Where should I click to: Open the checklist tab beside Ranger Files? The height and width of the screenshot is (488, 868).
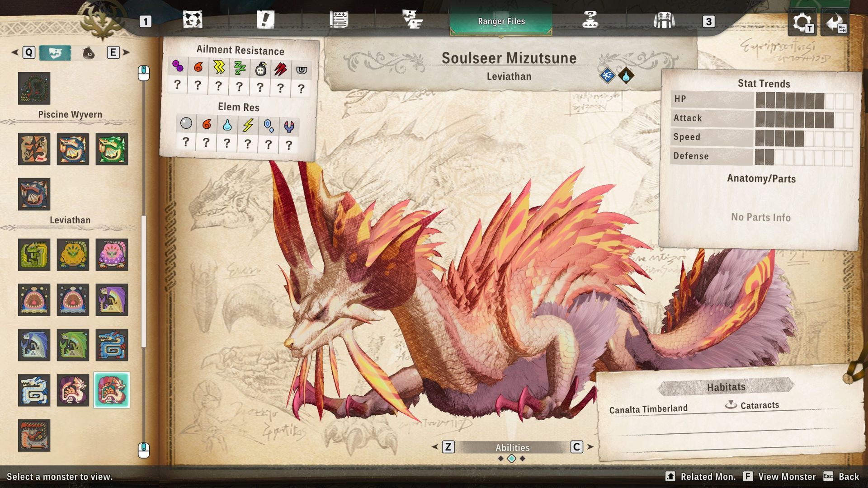tap(412, 20)
